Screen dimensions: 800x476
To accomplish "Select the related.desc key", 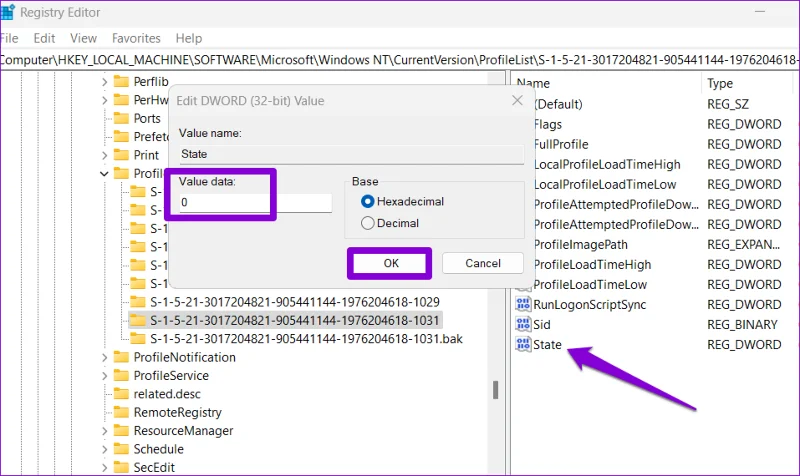I will (167, 394).
